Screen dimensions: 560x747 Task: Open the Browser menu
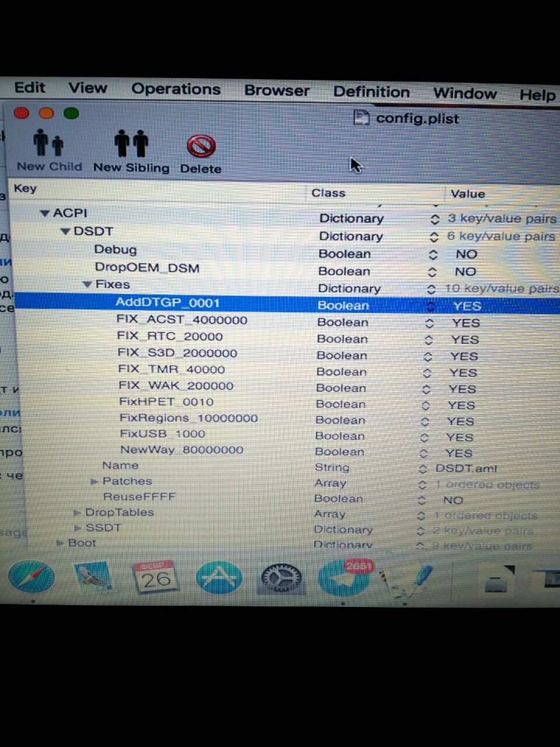(x=277, y=91)
